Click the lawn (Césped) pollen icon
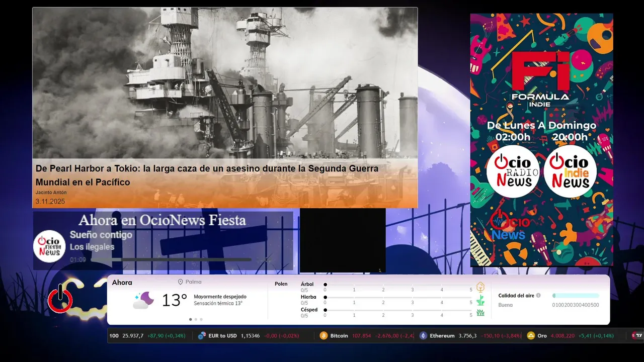 point(480,313)
